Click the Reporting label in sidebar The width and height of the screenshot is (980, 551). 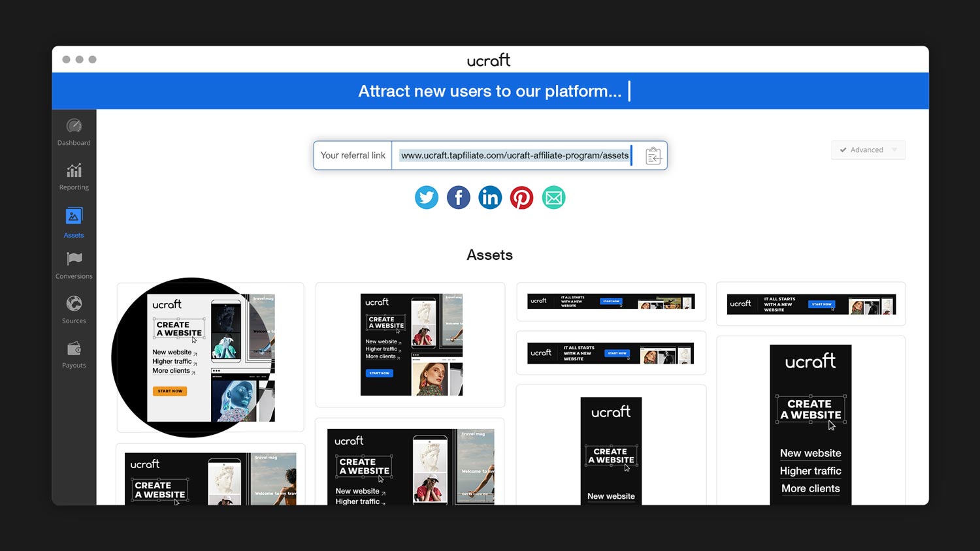point(74,187)
